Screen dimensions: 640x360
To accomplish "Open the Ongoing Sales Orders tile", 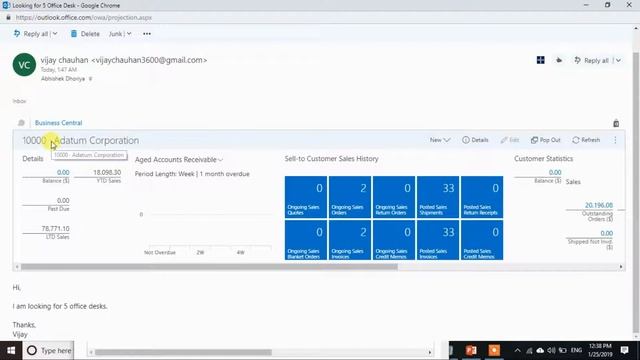I will [350, 197].
